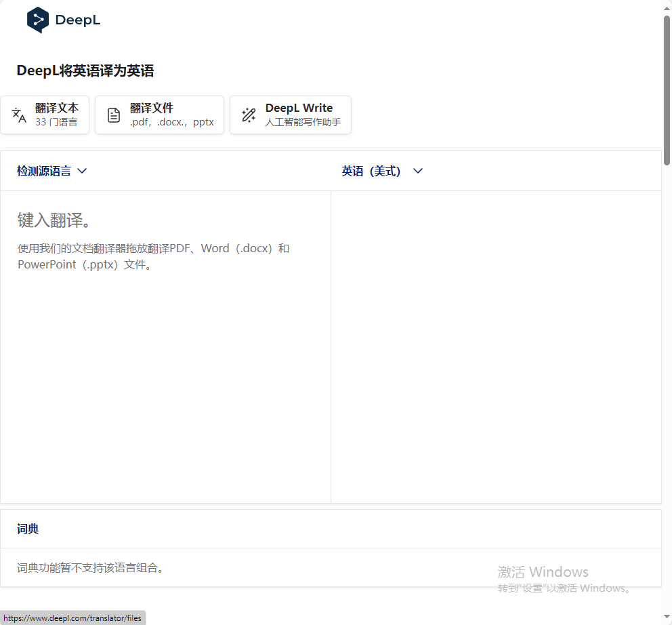Click the 词典 dictionary heading
672x625 pixels.
click(x=28, y=529)
